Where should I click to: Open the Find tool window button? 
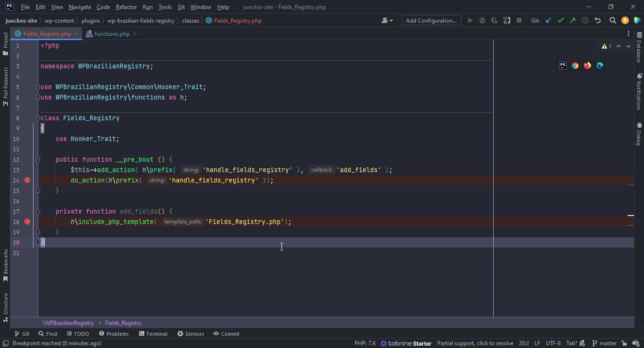[x=48, y=333]
